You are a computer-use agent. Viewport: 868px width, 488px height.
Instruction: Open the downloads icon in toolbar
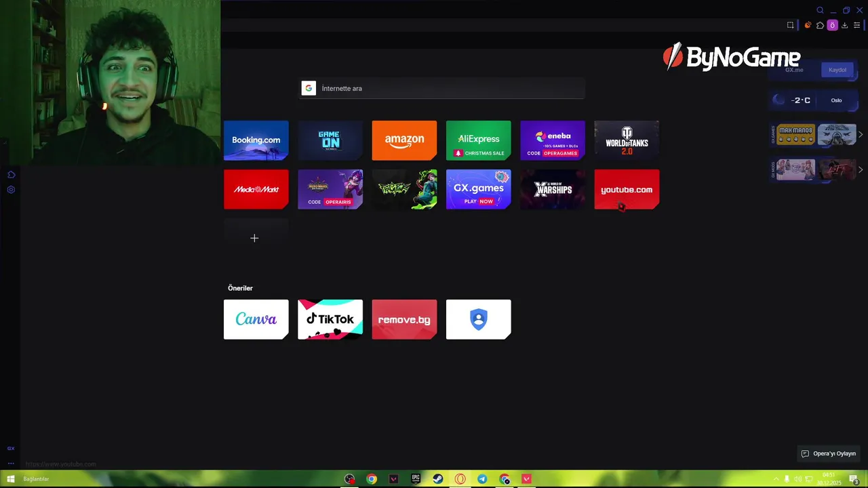[x=844, y=25]
